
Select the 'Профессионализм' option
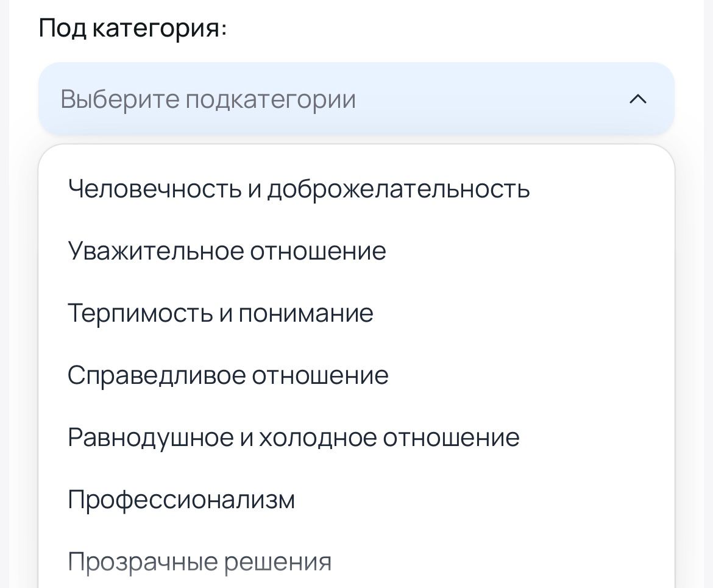click(182, 500)
